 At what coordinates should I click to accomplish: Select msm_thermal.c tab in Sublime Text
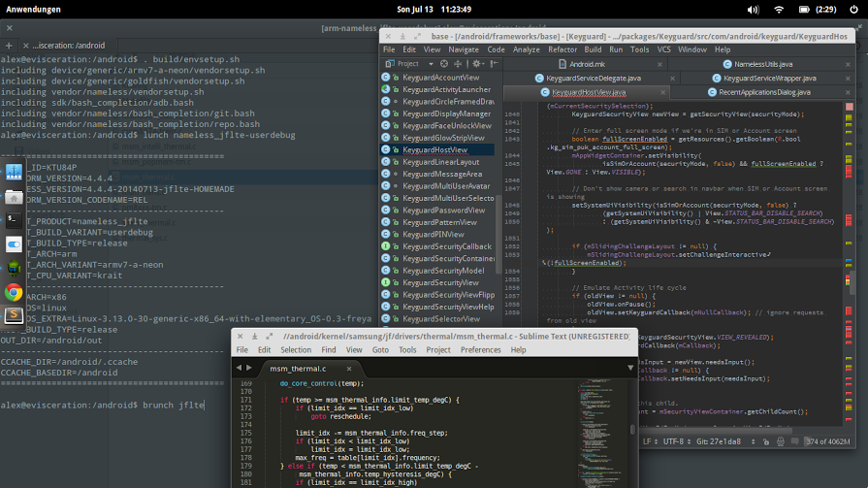point(298,369)
